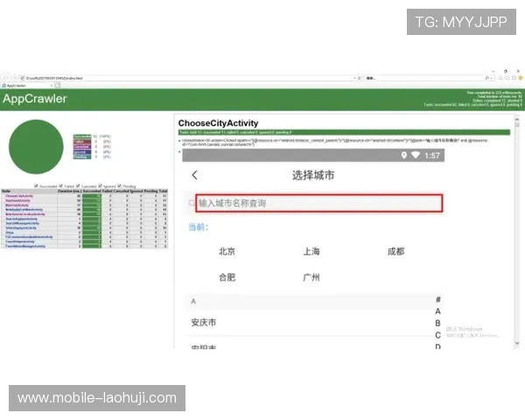Click the green results pie chart

[x=36, y=147]
